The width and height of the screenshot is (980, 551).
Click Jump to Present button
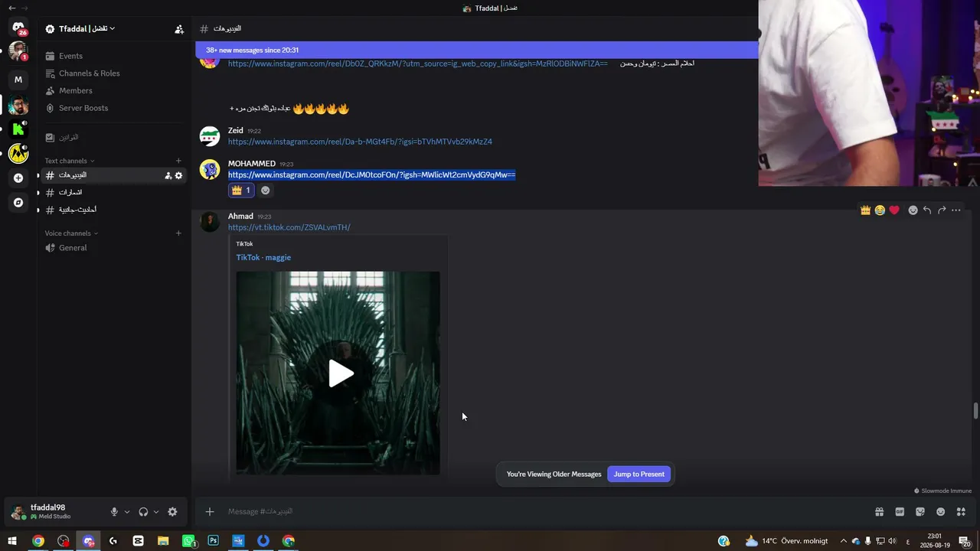[639, 474]
